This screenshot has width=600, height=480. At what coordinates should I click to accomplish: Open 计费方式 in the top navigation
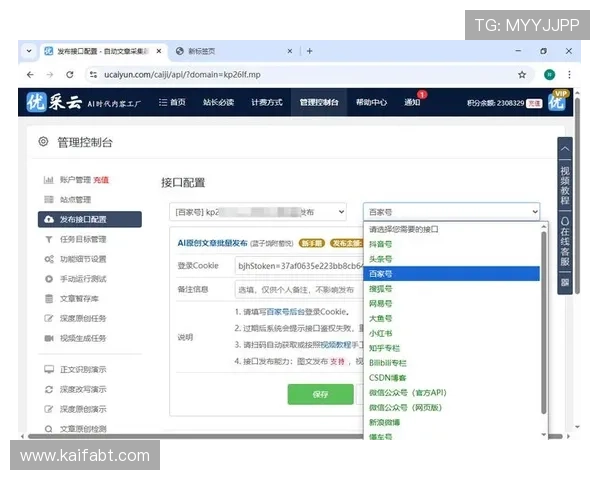(267, 102)
